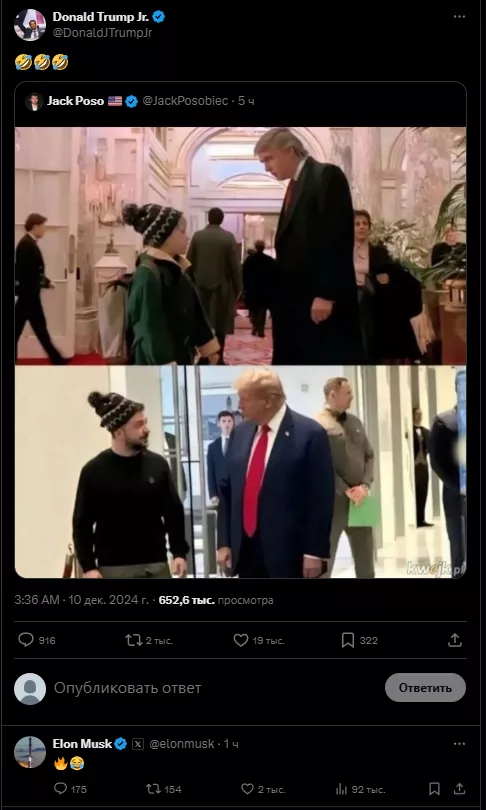This screenshot has width=486, height=810.
Task: Open the @DonaldJTrumpJr profile handle
Action: (102, 32)
